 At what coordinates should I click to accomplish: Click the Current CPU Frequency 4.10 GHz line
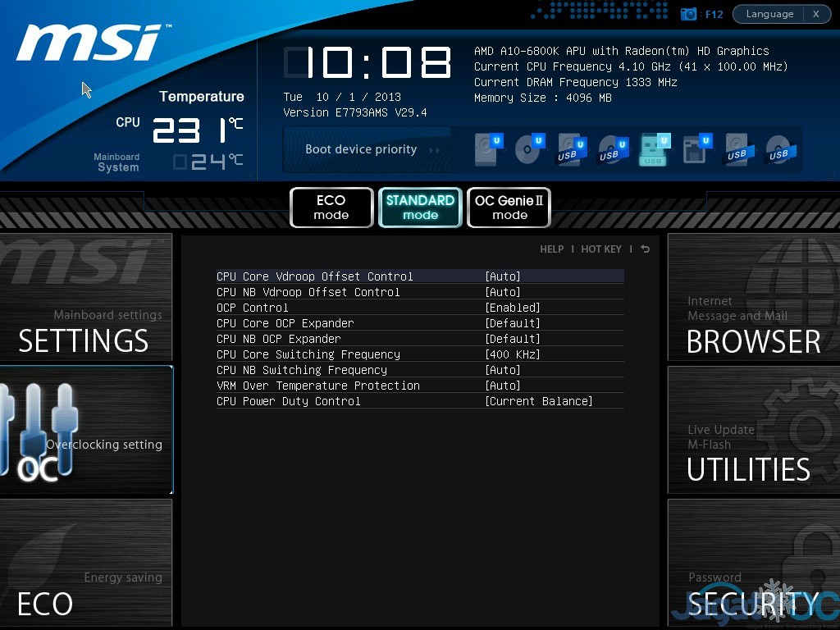[x=631, y=66]
